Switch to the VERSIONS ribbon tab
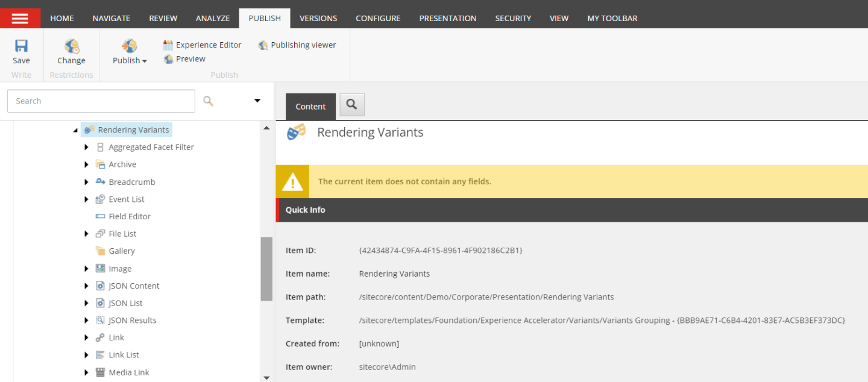868x382 pixels. pyautogui.click(x=318, y=18)
